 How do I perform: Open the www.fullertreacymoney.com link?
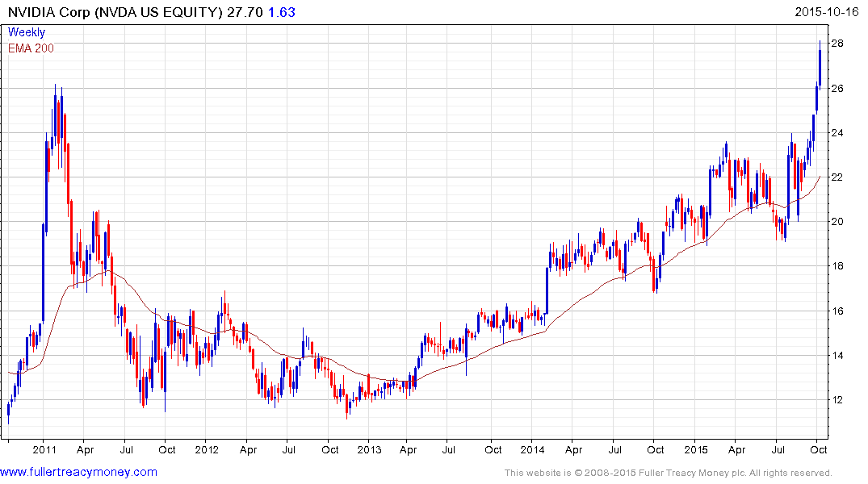coord(78,472)
